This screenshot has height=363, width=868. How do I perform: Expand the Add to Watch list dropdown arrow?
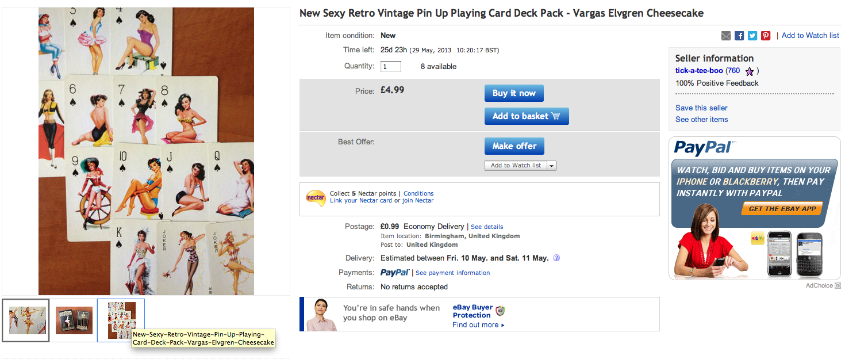[x=551, y=166]
